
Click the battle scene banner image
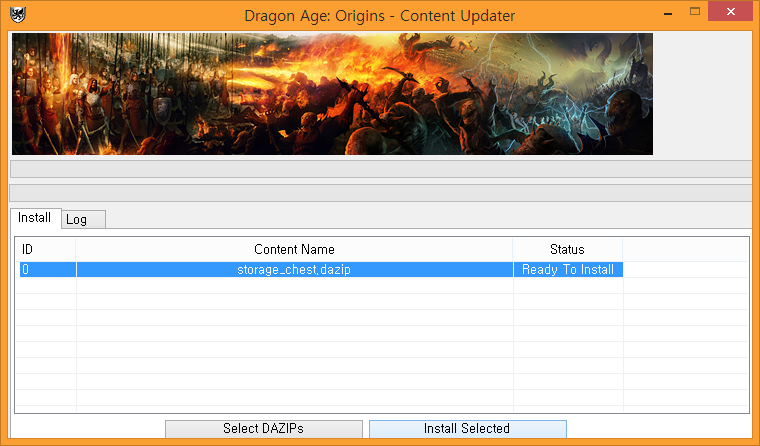coord(332,94)
